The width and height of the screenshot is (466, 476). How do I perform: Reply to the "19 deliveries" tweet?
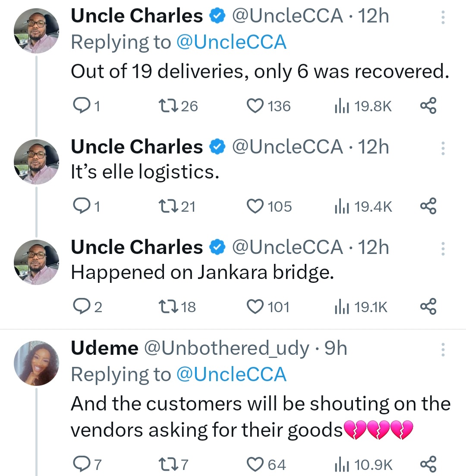[80, 106]
